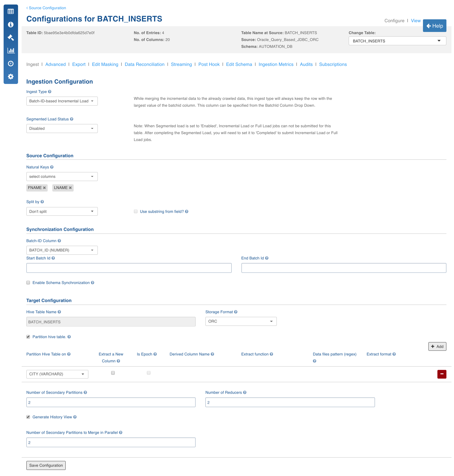Viewport: 454px width, 476px height.
Task: Click help icon beside Batch-ID Column
Action: [59, 241]
